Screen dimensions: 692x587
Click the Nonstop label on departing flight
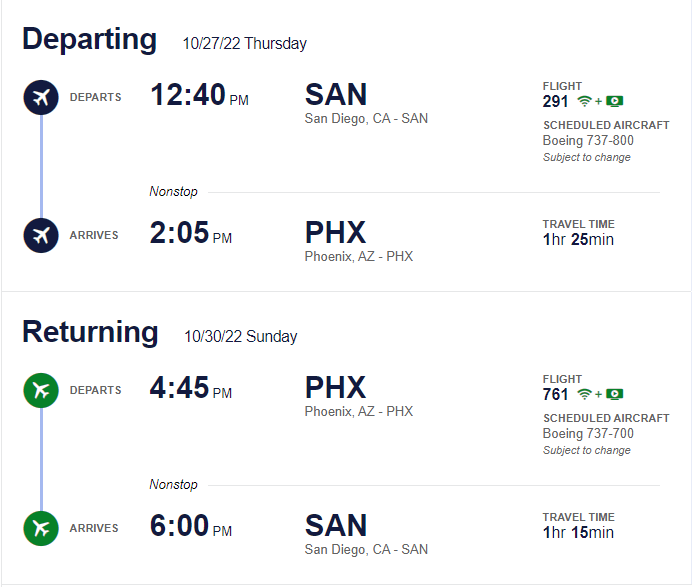(x=173, y=192)
